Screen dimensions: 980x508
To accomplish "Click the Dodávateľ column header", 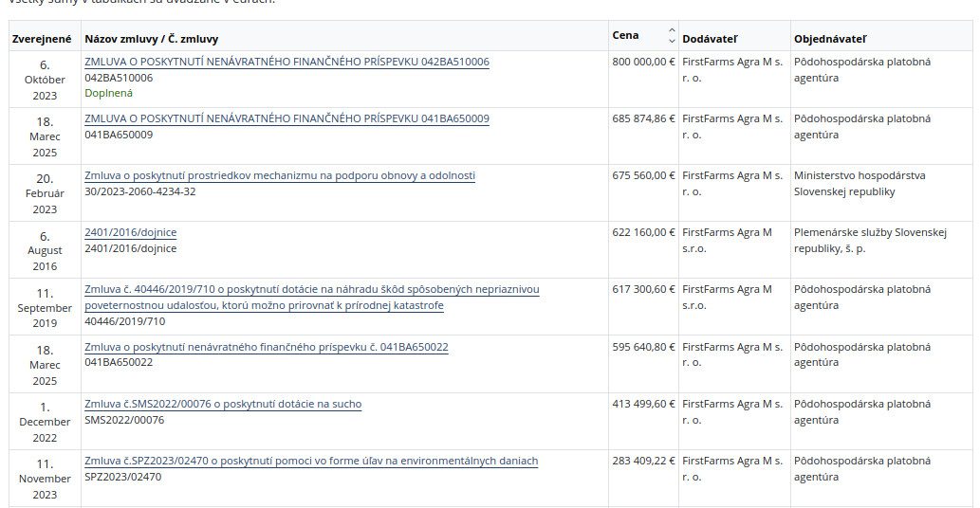I will 710,39.
